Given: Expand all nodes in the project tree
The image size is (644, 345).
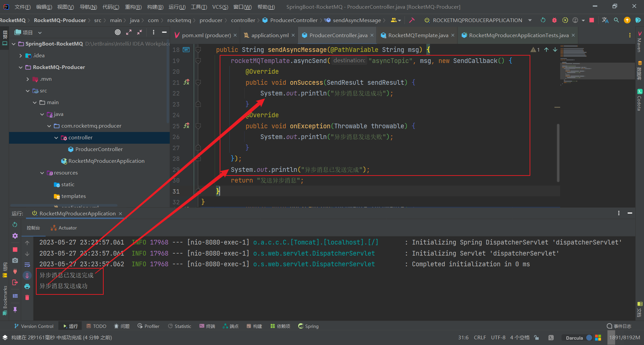Looking at the screenshot, I should point(129,32).
